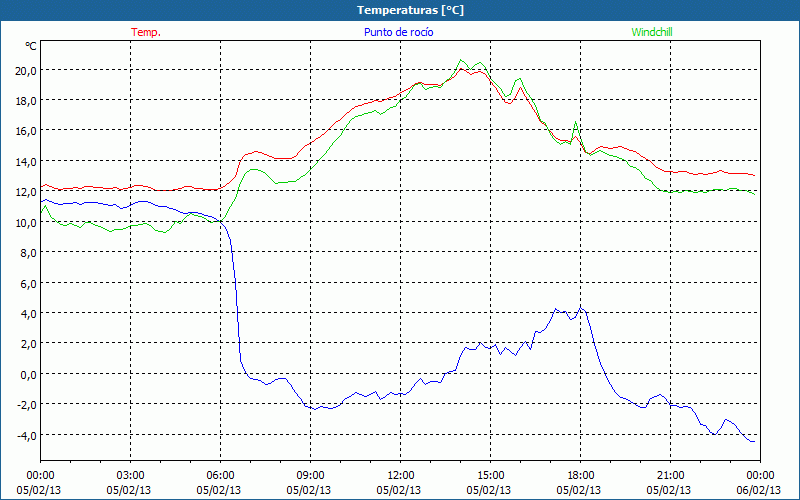Click the 8,0 y-axis value
800x500 pixels.
coord(28,253)
